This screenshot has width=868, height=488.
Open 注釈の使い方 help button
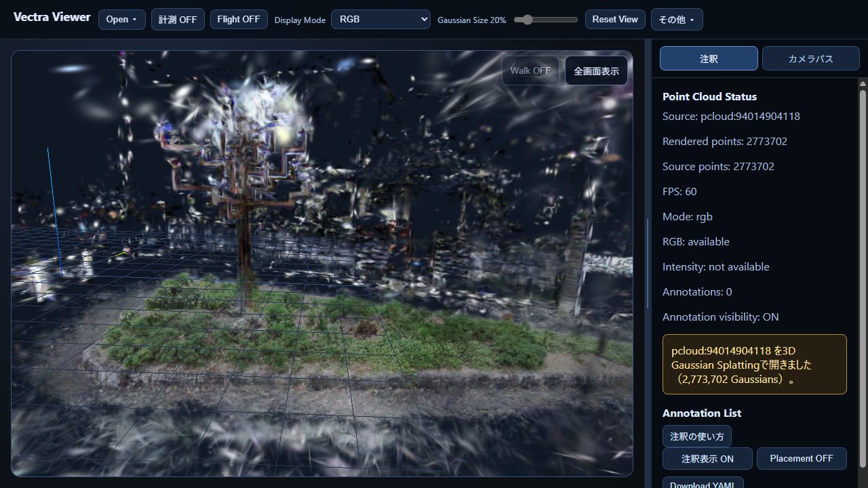click(697, 436)
